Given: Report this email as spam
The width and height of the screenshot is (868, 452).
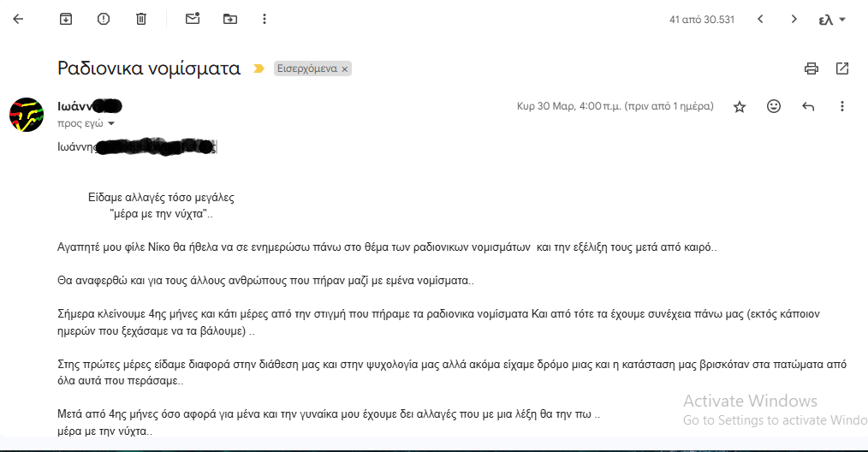Looking at the screenshot, I should (x=104, y=19).
